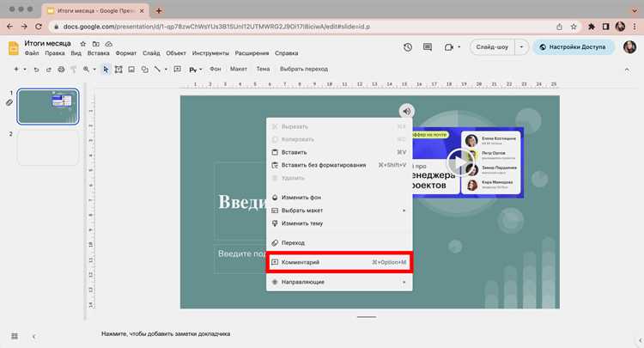Open the Вставка menu
This screenshot has height=348, width=644.
pyautogui.click(x=98, y=53)
